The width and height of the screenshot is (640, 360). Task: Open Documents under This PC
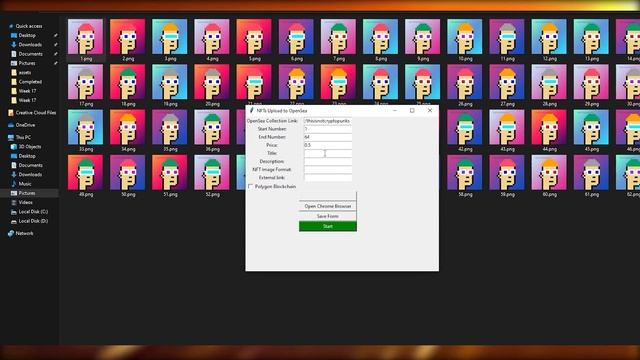coord(30,165)
